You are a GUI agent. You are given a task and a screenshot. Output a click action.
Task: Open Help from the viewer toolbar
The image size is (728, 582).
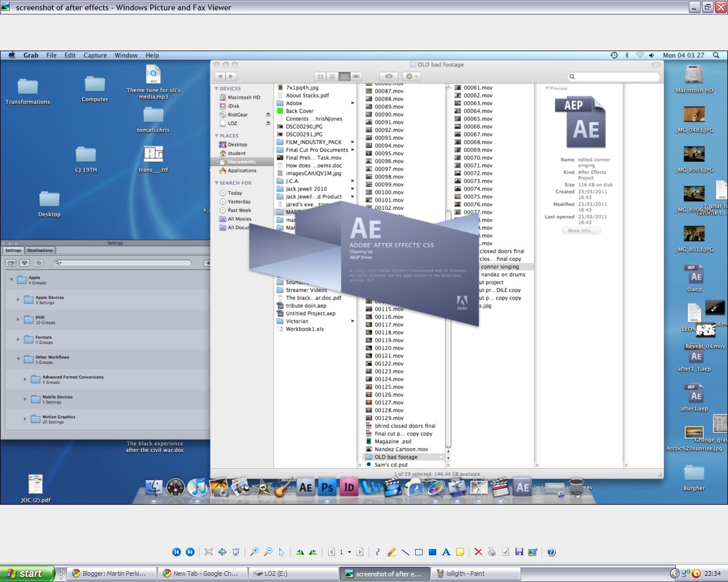point(551,552)
